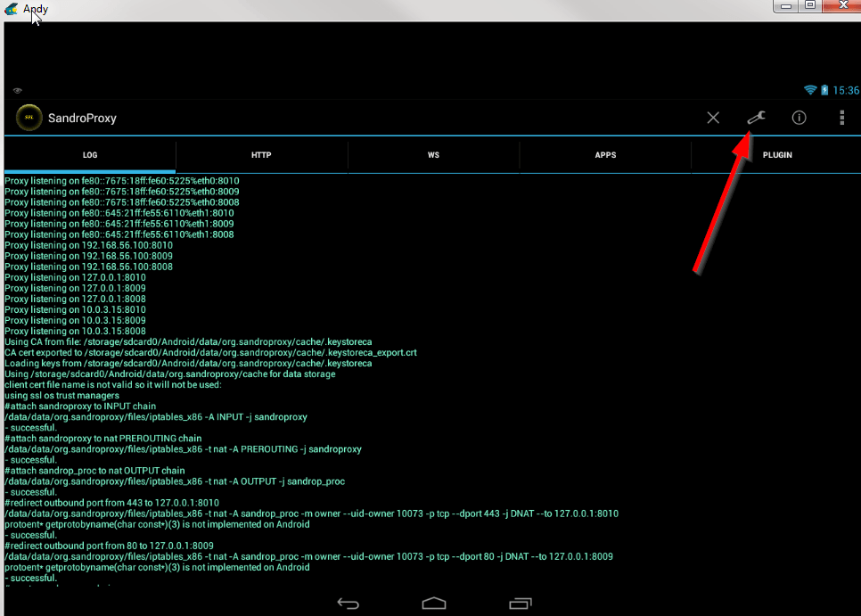Viewport: 861px width, 616px height.
Task: Open Android recent apps button
Action: pyautogui.click(x=520, y=604)
